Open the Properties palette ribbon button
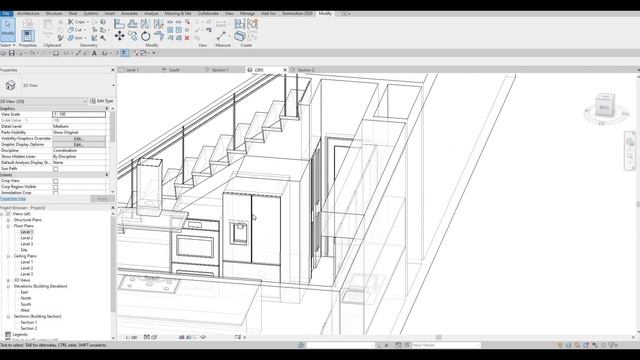Viewport: 640px width, 360px height. [28, 36]
